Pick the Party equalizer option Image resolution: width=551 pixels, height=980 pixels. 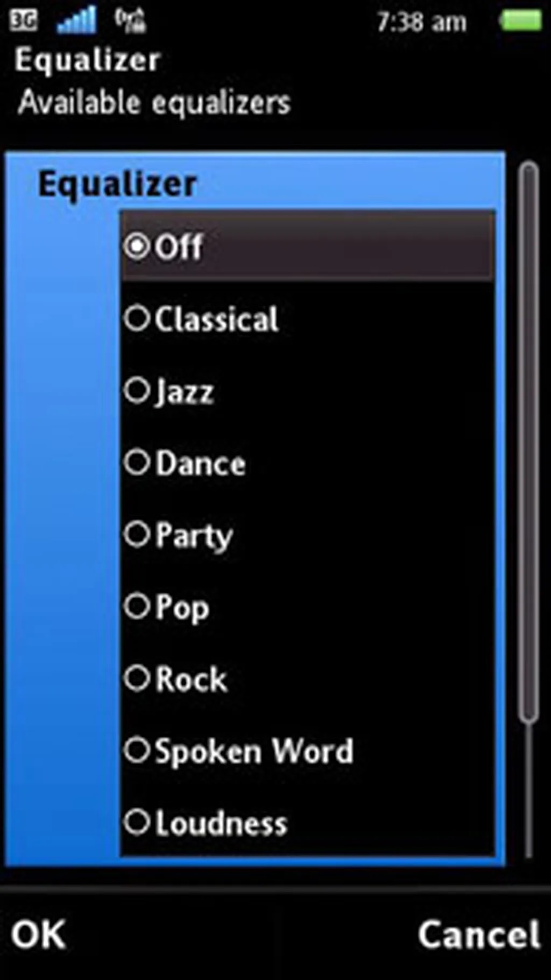pos(137,534)
